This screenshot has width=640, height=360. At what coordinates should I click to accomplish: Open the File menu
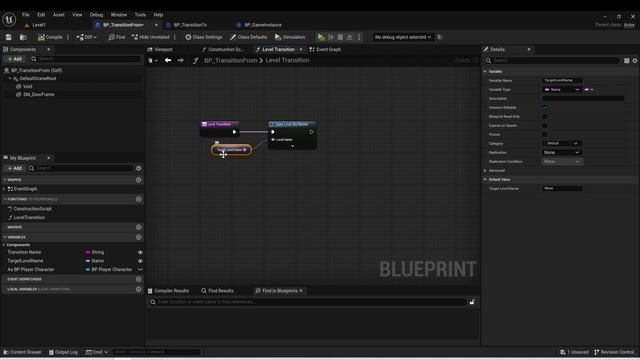[x=26, y=15]
